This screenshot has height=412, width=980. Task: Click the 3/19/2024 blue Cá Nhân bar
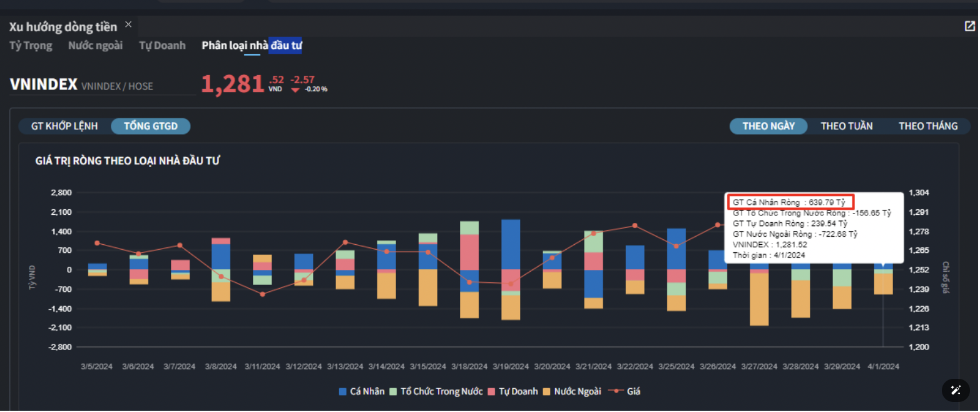(x=511, y=244)
